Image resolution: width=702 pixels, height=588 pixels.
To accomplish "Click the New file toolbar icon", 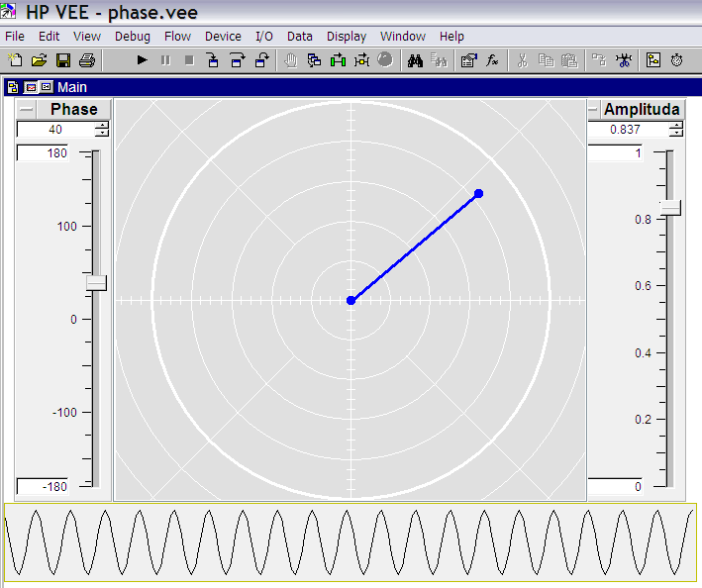I will click(x=15, y=60).
